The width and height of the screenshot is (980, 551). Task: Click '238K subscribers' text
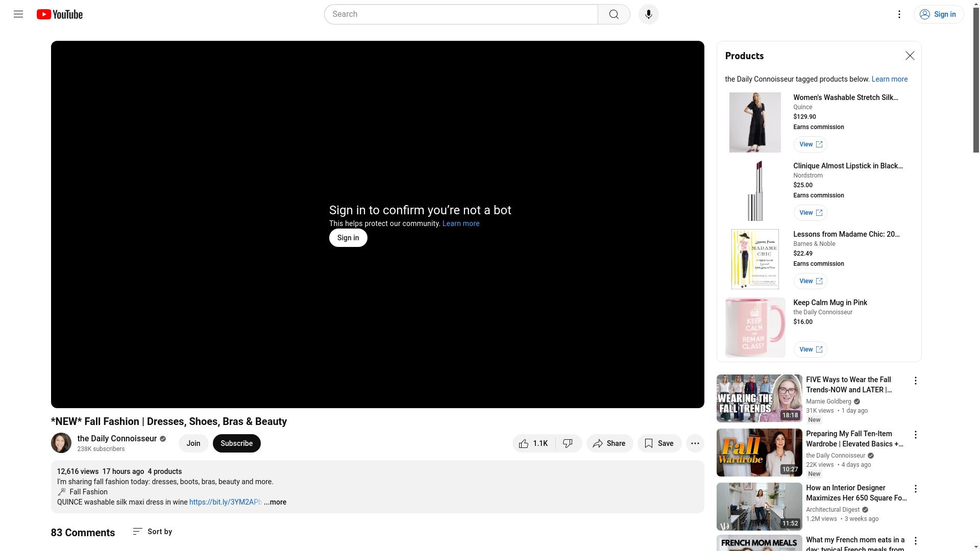coord(101,449)
